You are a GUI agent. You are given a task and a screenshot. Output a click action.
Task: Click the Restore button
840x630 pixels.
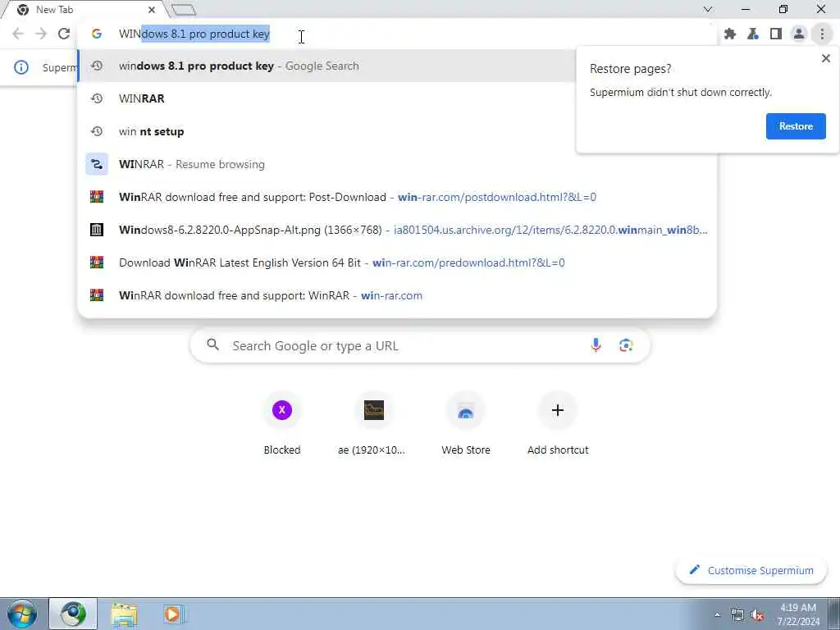[x=796, y=126]
